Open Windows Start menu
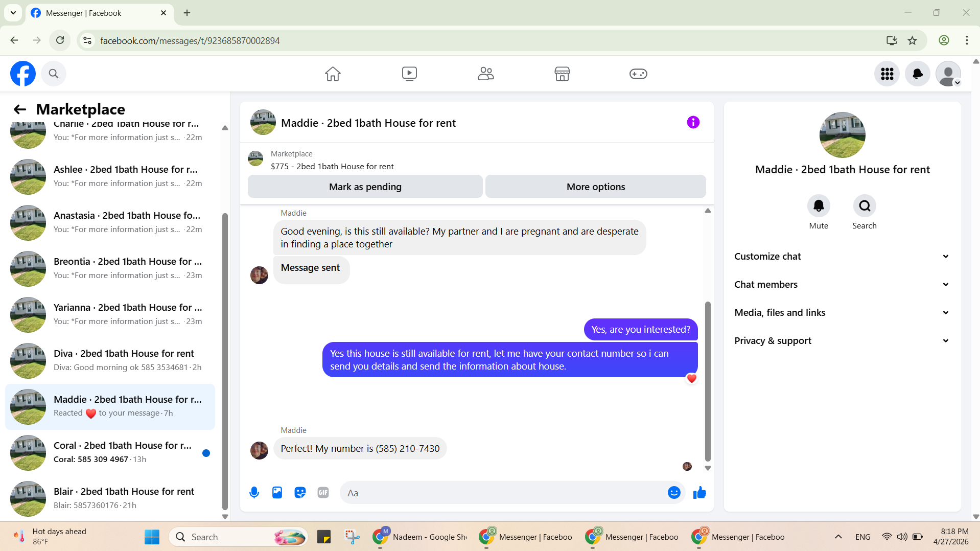Image resolution: width=980 pixels, height=551 pixels. click(152, 537)
